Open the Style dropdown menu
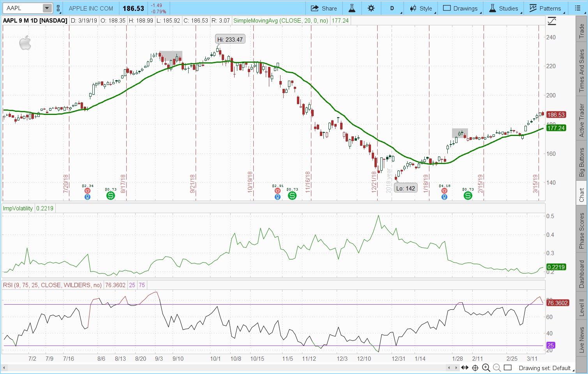Screen dimensions: 588x374 coord(421,8)
